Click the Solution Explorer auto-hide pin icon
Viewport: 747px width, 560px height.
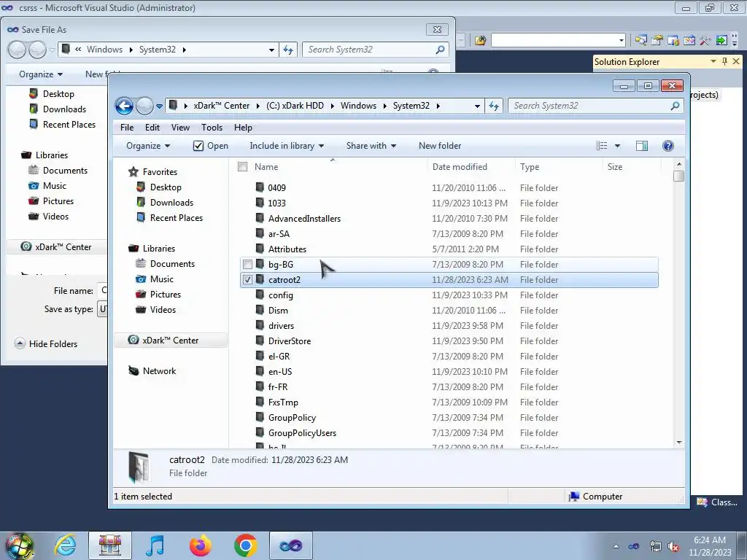point(724,61)
